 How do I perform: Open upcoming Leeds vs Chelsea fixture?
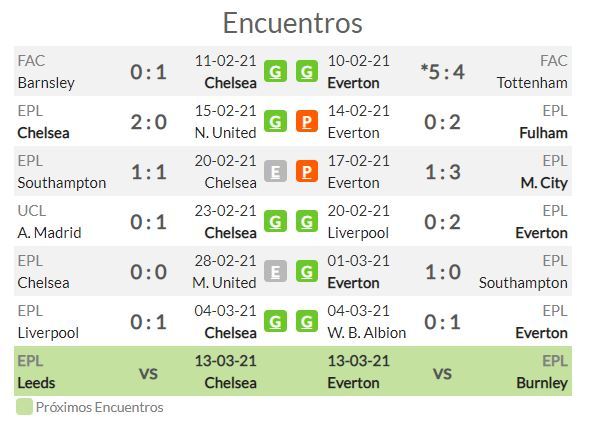(137, 371)
